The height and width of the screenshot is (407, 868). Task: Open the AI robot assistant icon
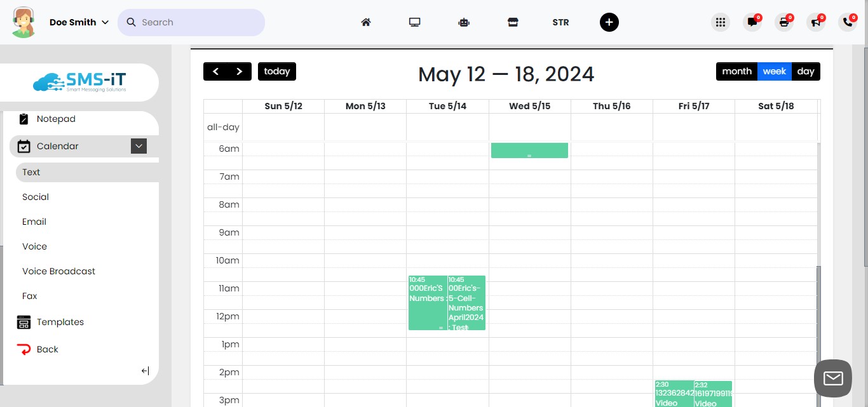click(x=464, y=22)
